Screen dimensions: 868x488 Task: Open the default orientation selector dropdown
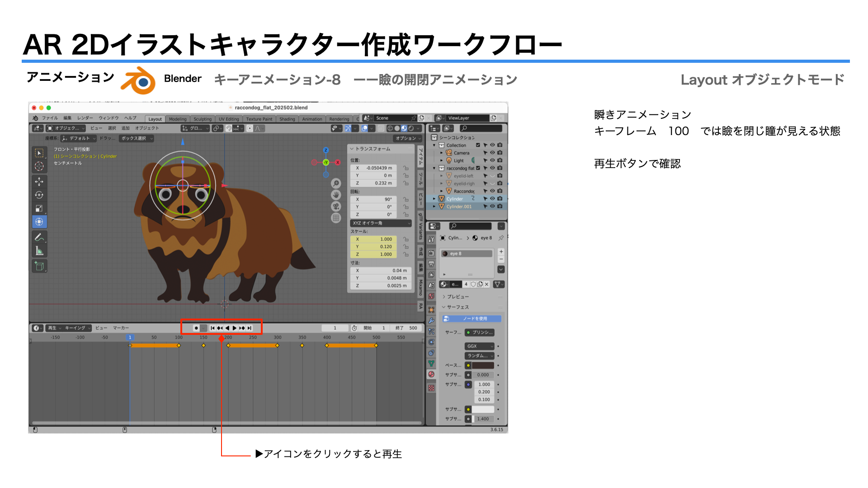(79, 138)
